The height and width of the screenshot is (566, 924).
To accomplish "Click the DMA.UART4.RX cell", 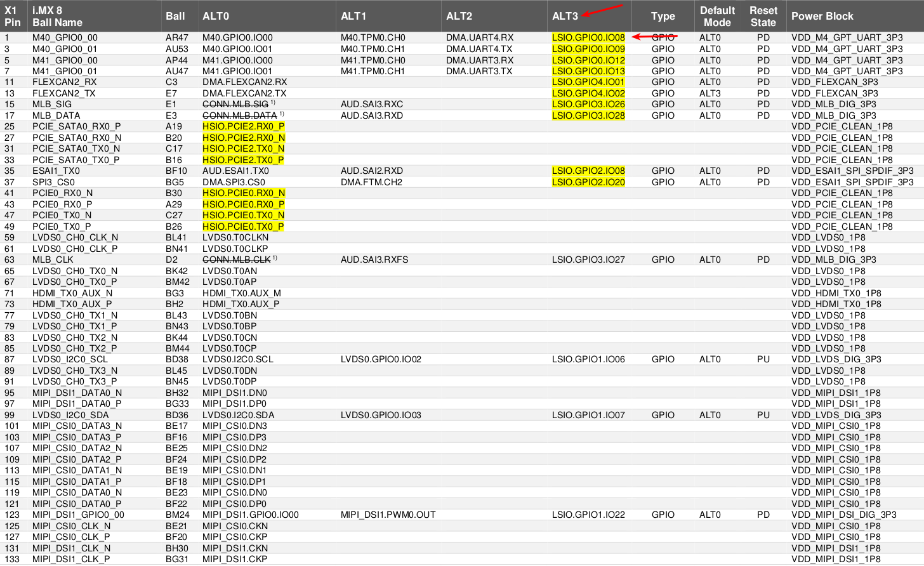I will [x=480, y=37].
